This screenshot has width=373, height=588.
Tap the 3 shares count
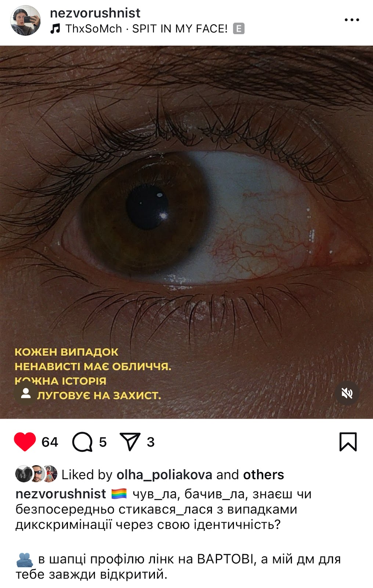tap(151, 442)
